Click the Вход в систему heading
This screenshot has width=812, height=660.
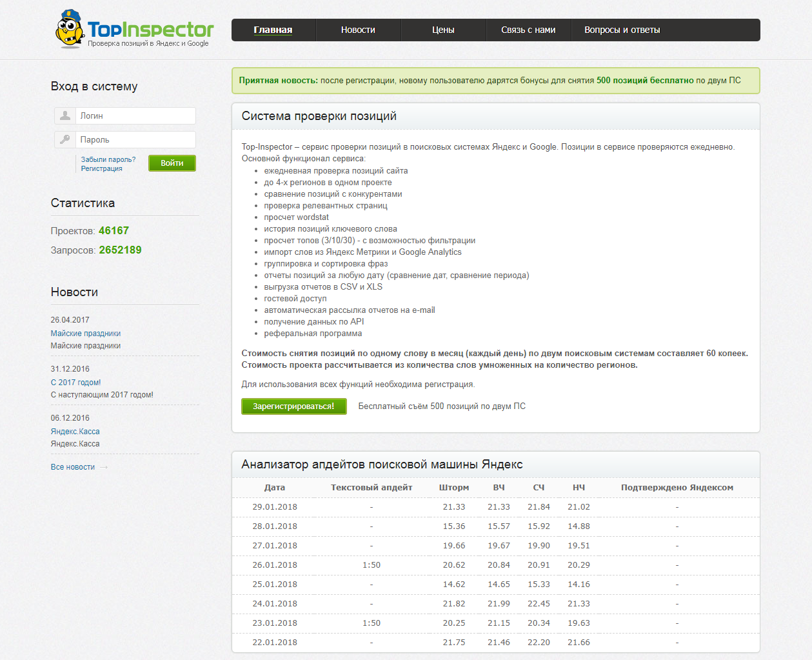94,86
